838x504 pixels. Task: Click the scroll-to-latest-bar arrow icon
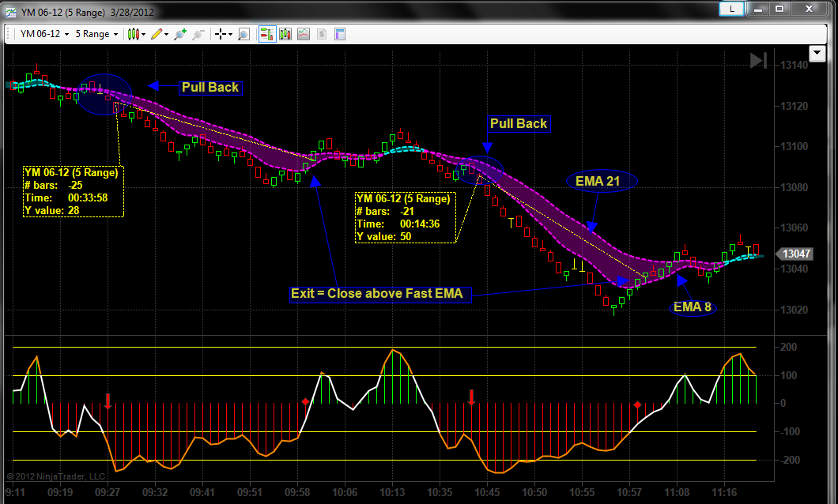pos(758,60)
